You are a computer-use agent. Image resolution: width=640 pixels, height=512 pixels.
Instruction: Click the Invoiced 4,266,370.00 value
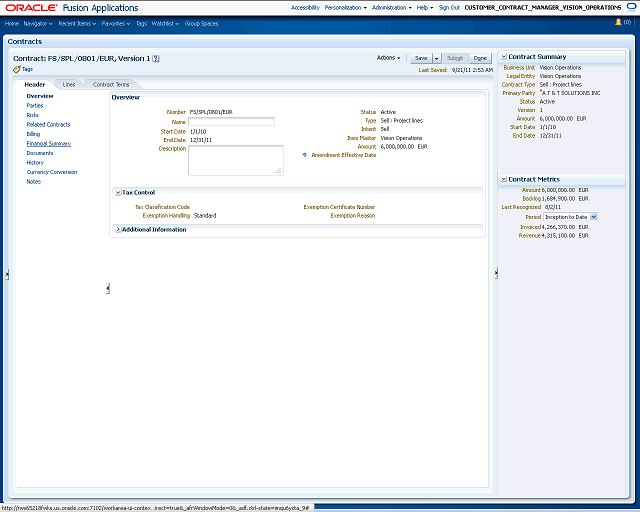point(558,227)
